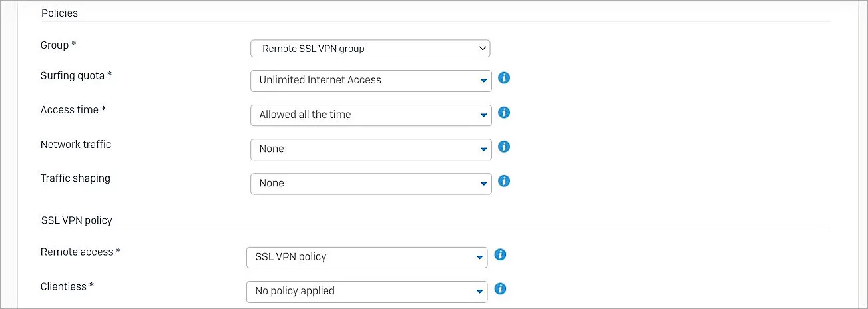
Task: Open the Network traffic dropdown
Action: (371, 149)
